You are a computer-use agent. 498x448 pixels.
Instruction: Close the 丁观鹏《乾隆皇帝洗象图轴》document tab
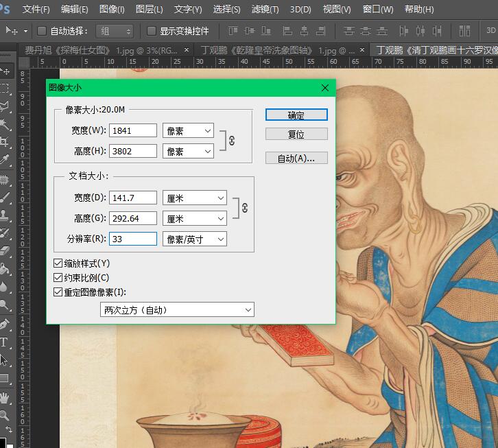coord(362,50)
